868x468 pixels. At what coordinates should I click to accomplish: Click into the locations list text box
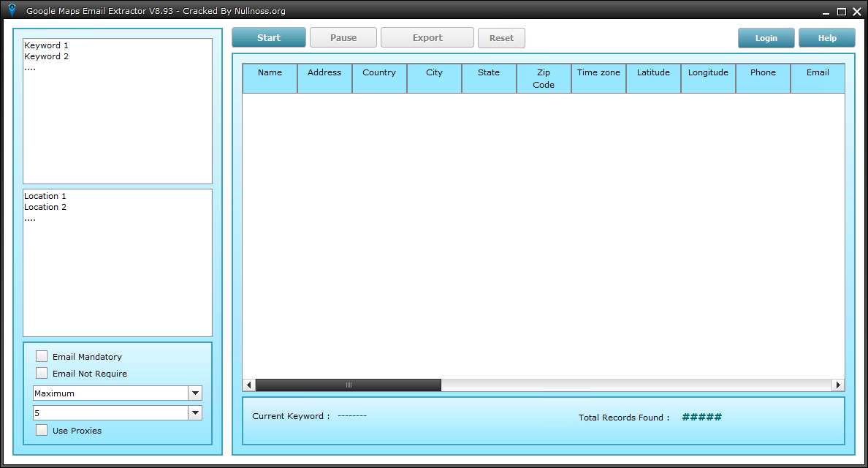(118, 263)
